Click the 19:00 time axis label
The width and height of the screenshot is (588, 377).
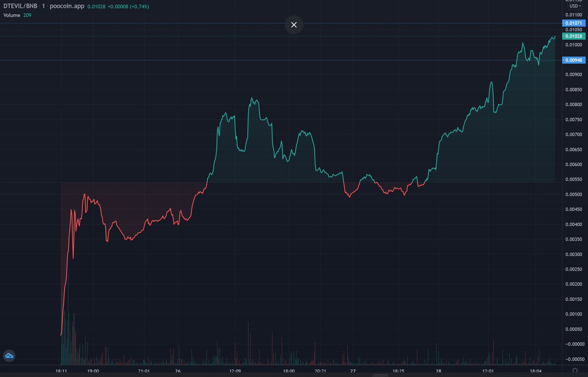[x=93, y=371]
